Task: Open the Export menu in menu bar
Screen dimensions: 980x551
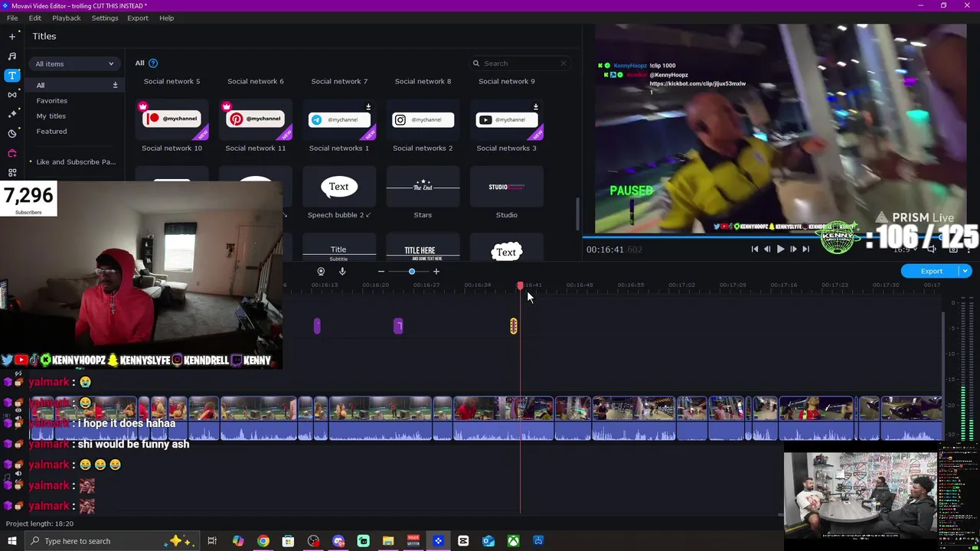Action: [138, 18]
